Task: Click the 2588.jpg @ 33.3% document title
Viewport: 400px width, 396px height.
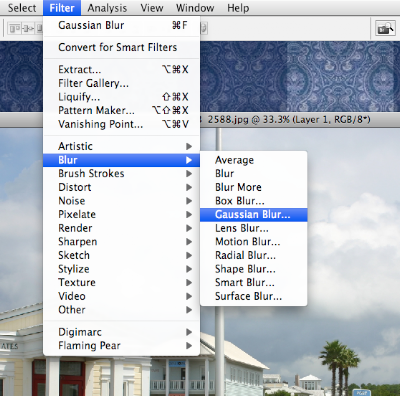Action: tap(289, 120)
